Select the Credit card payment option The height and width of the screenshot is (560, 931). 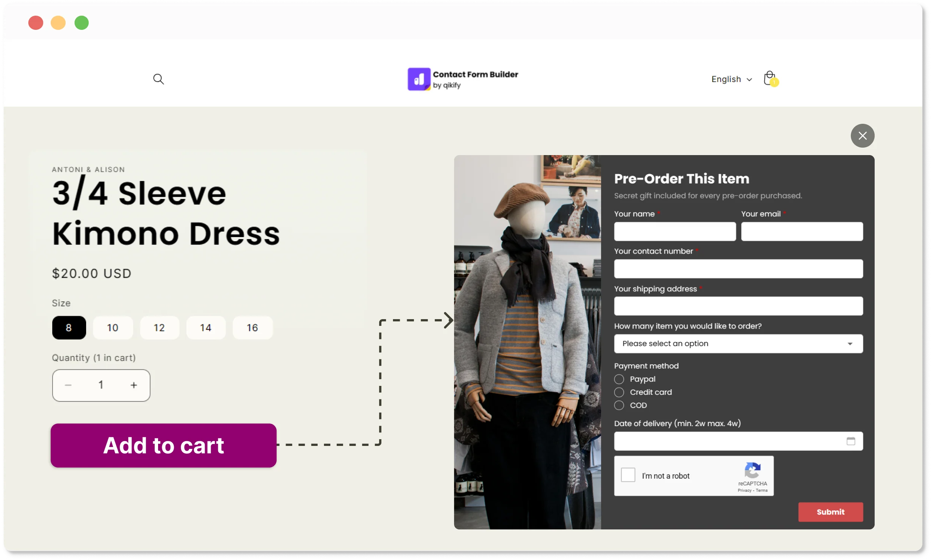point(619,392)
